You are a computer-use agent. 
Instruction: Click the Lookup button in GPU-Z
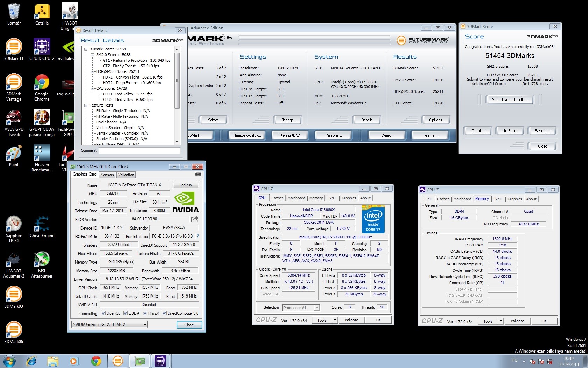point(185,185)
